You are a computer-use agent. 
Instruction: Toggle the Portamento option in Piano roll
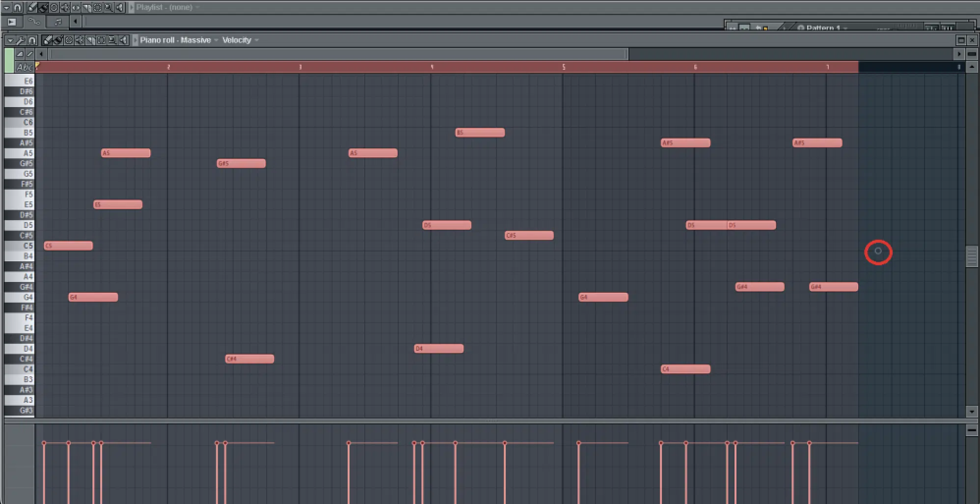29,54
